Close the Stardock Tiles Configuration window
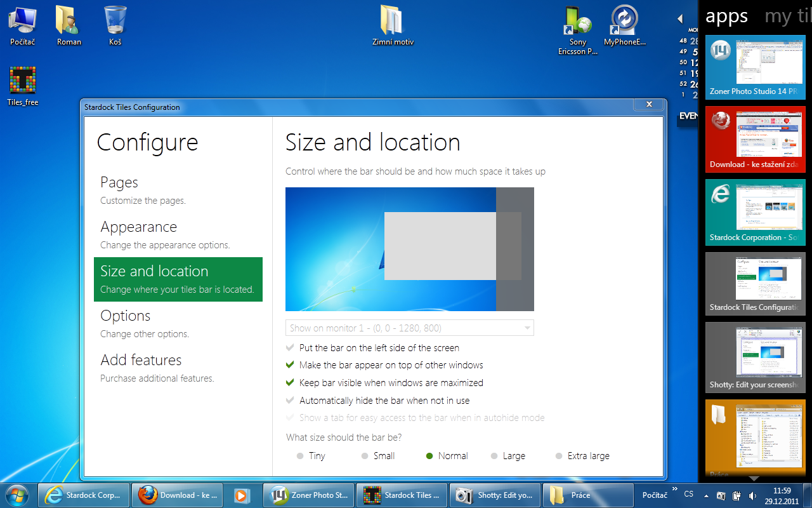Image resolution: width=812 pixels, height=508 pixels. coord(649,104)
